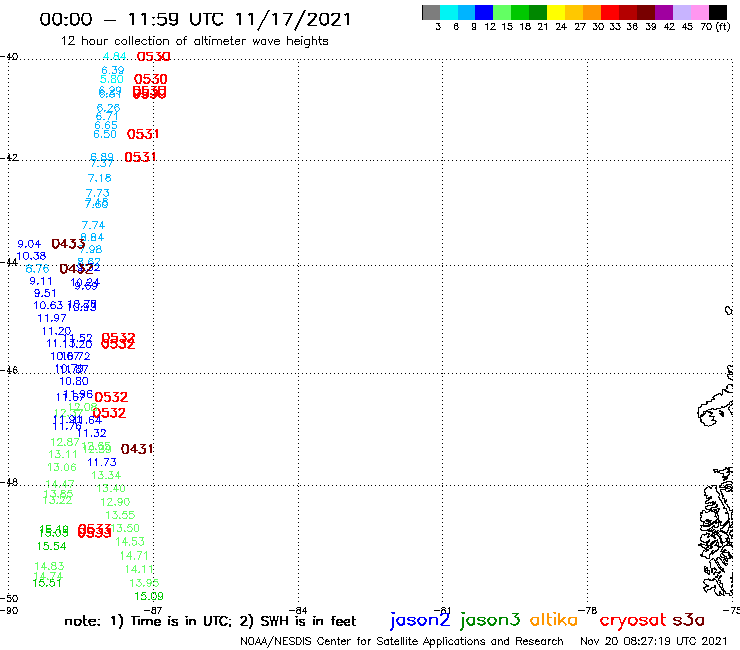Click the wave height value '9.51'
This screenshot has width=740, height=650.
click(x=45, y=293)
